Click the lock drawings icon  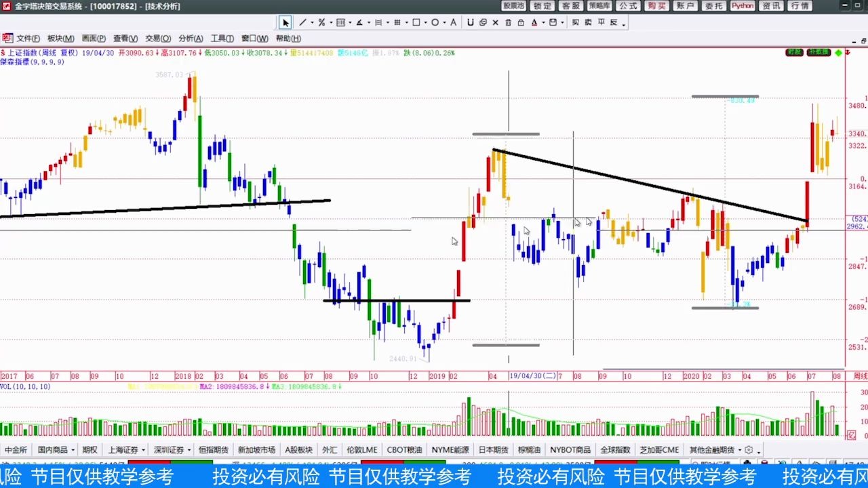(x=521, y=22)
